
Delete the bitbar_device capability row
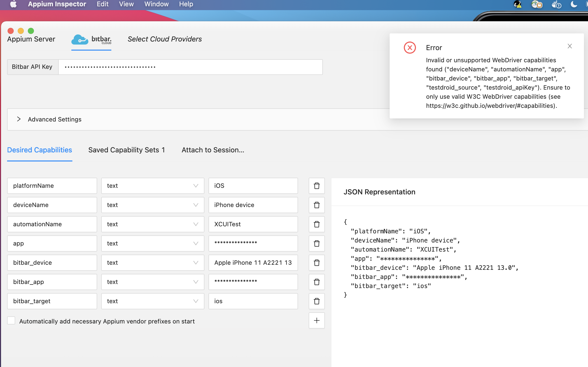click(x=317, y=263)
